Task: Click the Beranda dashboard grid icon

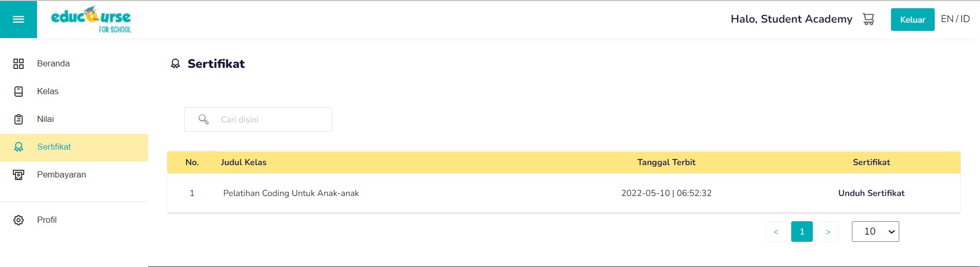Action: (x=19, y=64)
